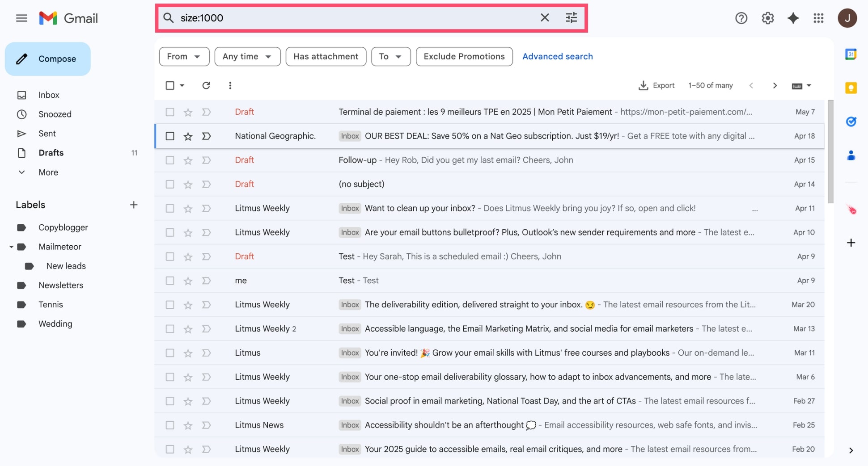Click the Compose button
The width and height of the screenshot is (868, 466).
(x=48, y=59)
